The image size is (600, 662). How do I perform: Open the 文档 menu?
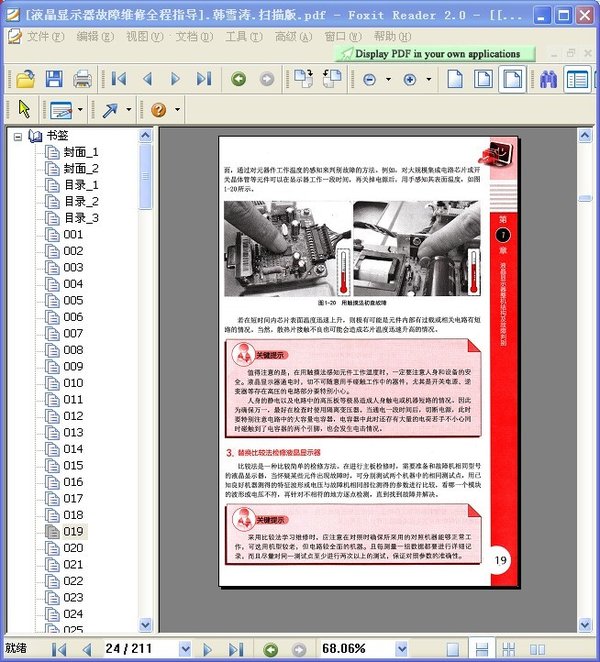point(193,37)
